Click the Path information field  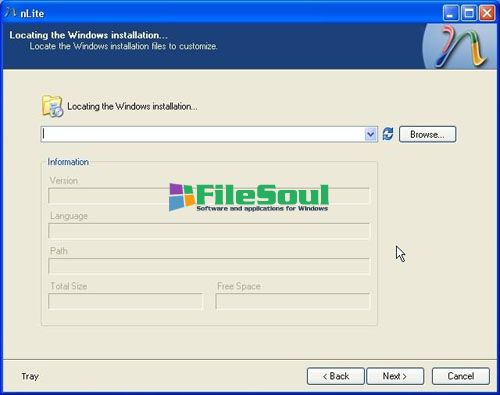pos(209,266)
